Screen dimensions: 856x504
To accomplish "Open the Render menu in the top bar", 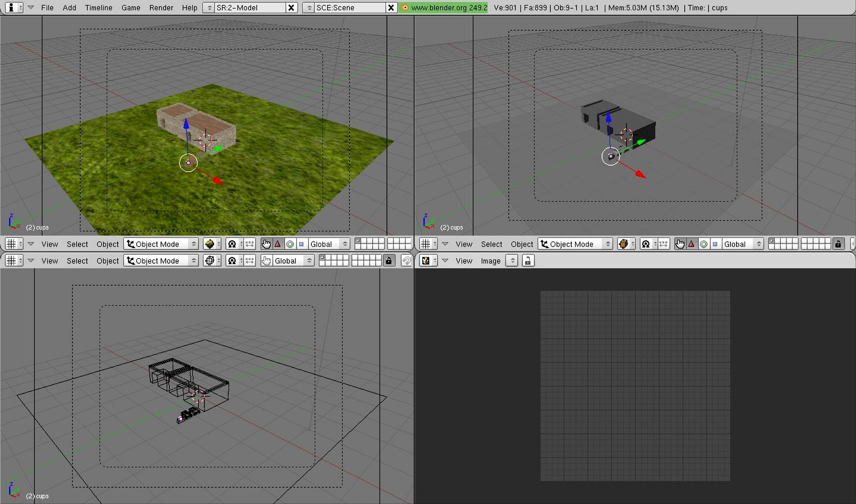I will click(161, 7).
